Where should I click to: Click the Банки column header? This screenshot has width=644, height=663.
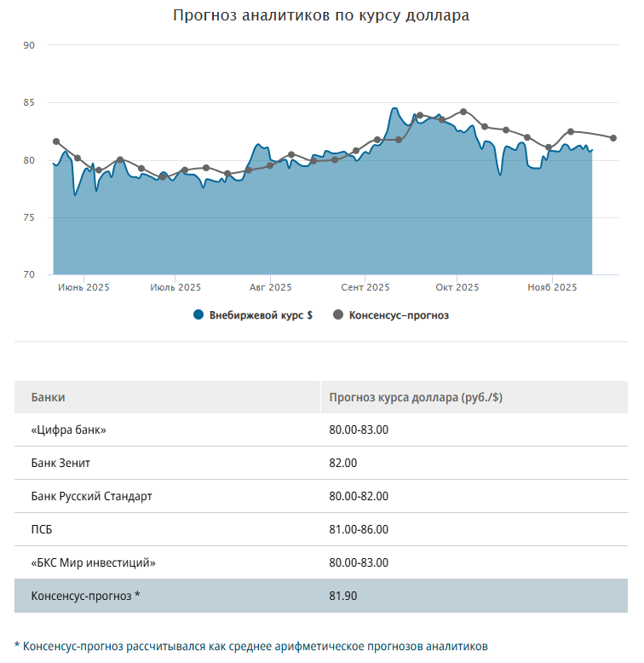[x=48, y=397]
